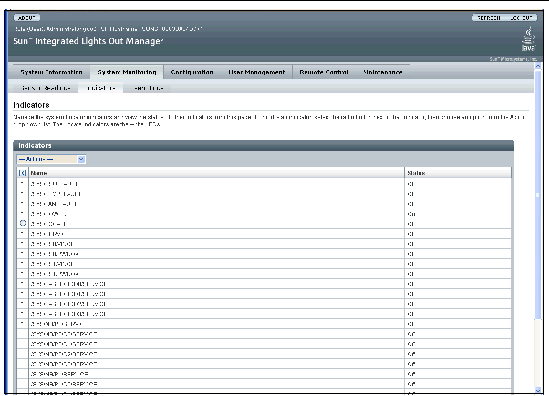This screenshot has height=396, width=549.
Task: Click the Name column header
Action: (216, 173)
